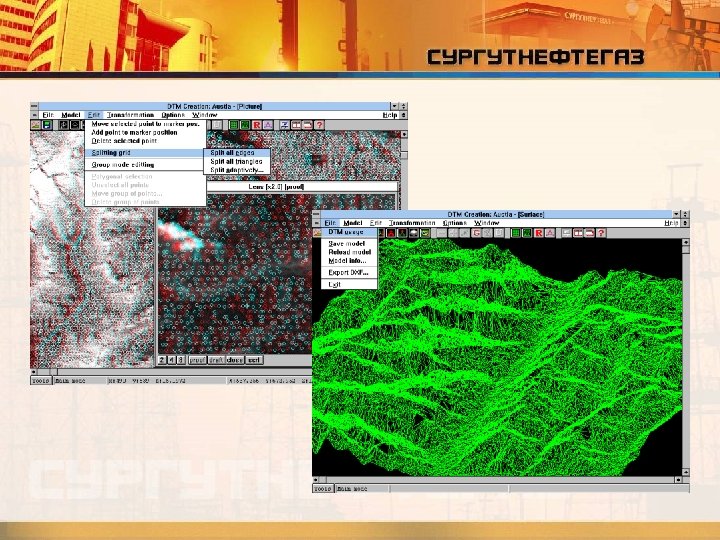Click the white cloud-like icon in Surface toolbar
The image size is (720, 540).
413,233
